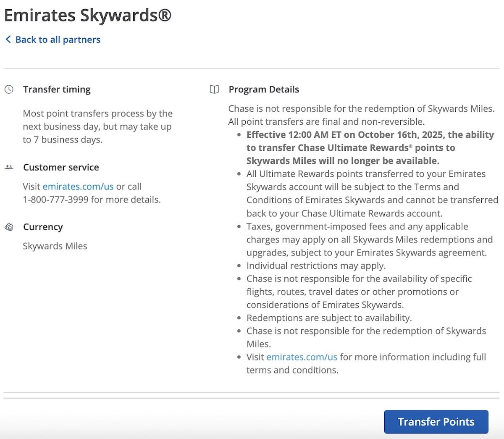Image resolution: width=504 pixels, height=439 pixels.
Task: Click the coins icon beside Currency
Action: (9, 227)
